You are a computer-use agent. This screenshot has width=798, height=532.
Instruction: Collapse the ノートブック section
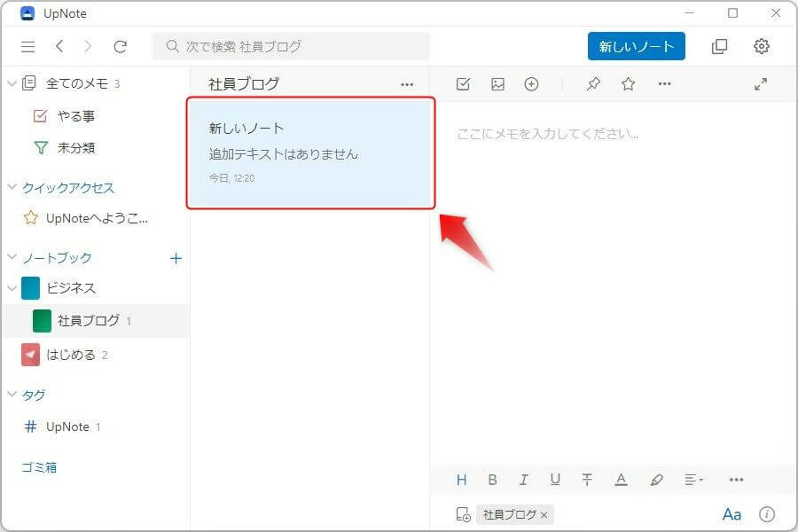[12, 257]
